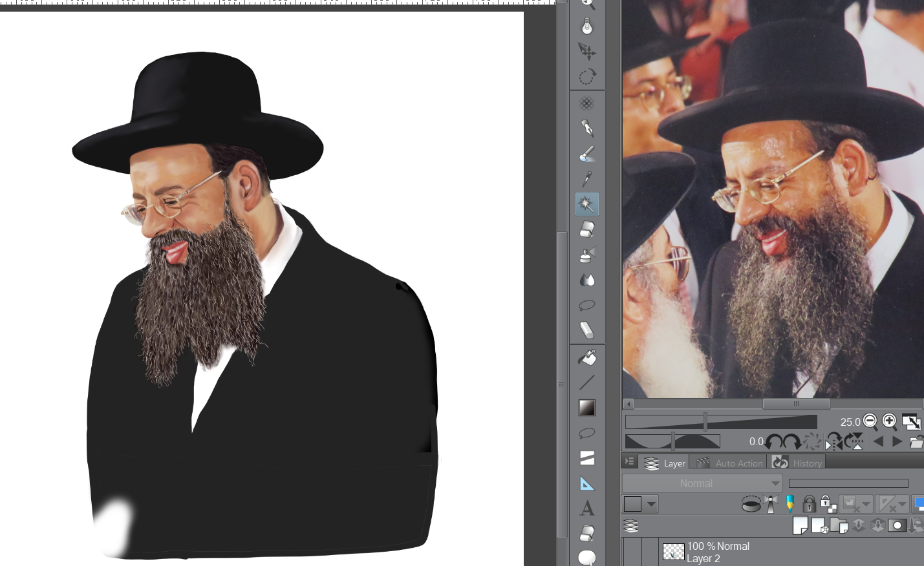The image size is (924, 566).
Task: Toggle Set as draft layer
Action: (790, 504)
